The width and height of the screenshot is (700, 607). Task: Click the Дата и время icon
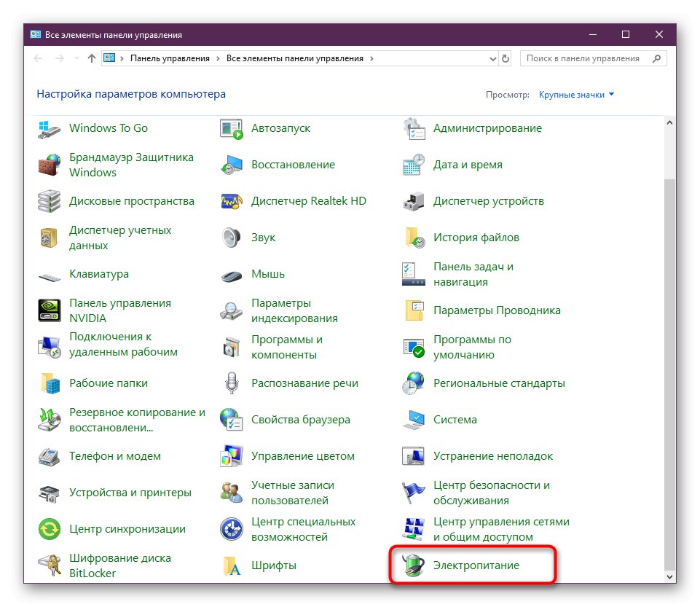pos(414,165)
